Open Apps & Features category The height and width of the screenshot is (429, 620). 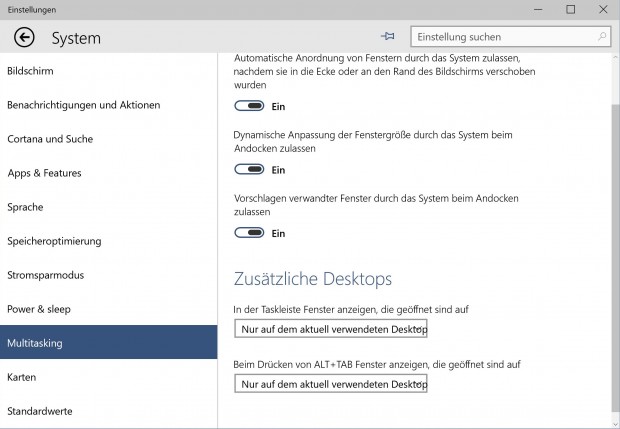pyautogui.click(x=108, y=173)
